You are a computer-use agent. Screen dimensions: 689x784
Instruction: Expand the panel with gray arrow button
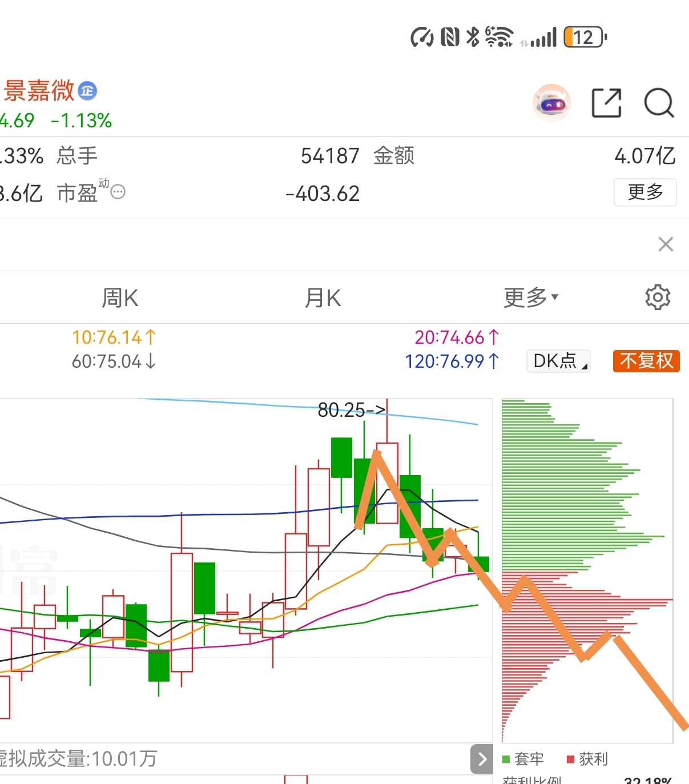pyautogui.click(x=482, y=759)
